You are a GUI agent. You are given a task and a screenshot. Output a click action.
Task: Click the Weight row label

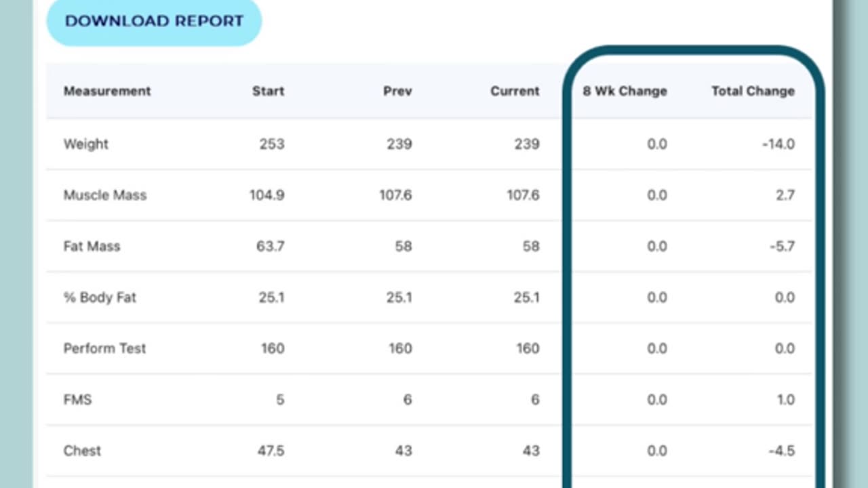(x=86, y=144)
